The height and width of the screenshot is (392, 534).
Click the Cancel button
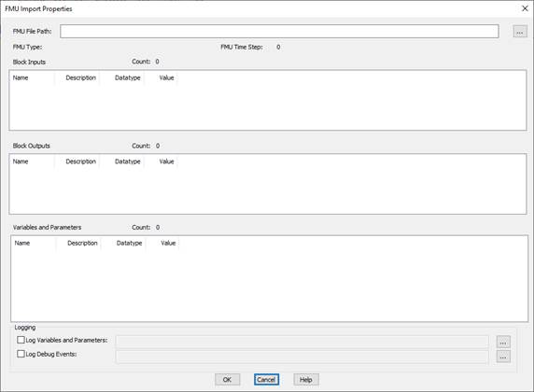tap(266, 379)
